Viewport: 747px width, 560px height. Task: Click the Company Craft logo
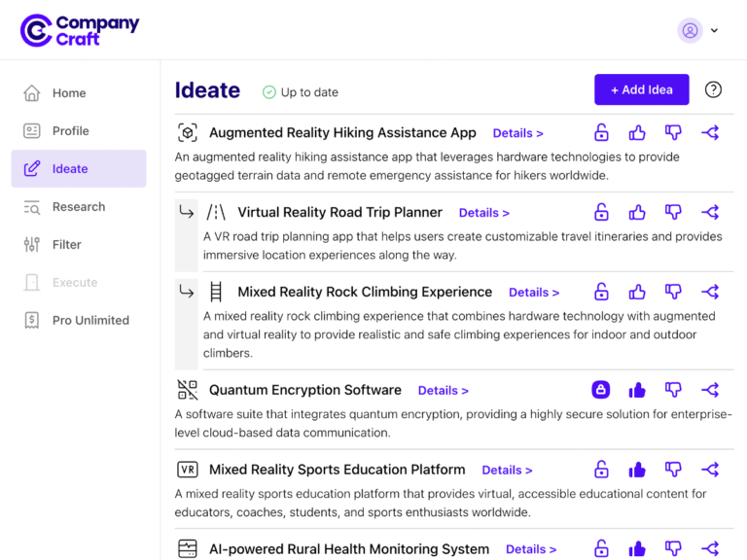[80, 30]
